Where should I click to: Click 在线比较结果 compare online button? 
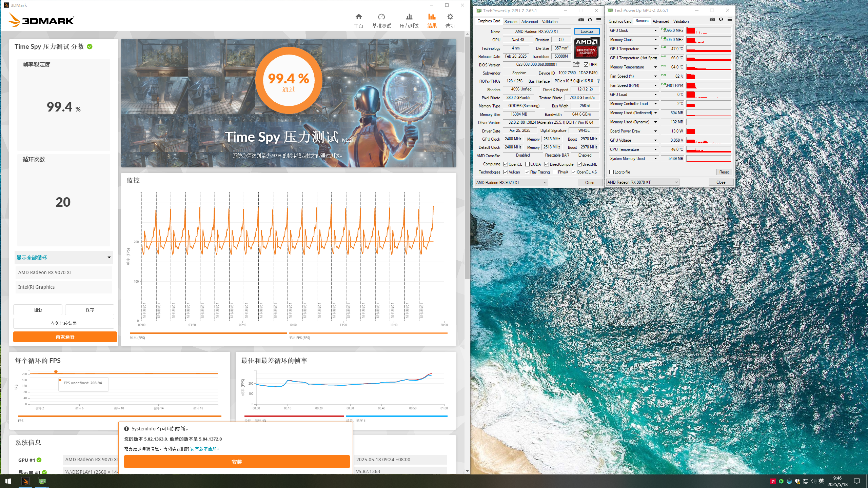pos(64,323)
